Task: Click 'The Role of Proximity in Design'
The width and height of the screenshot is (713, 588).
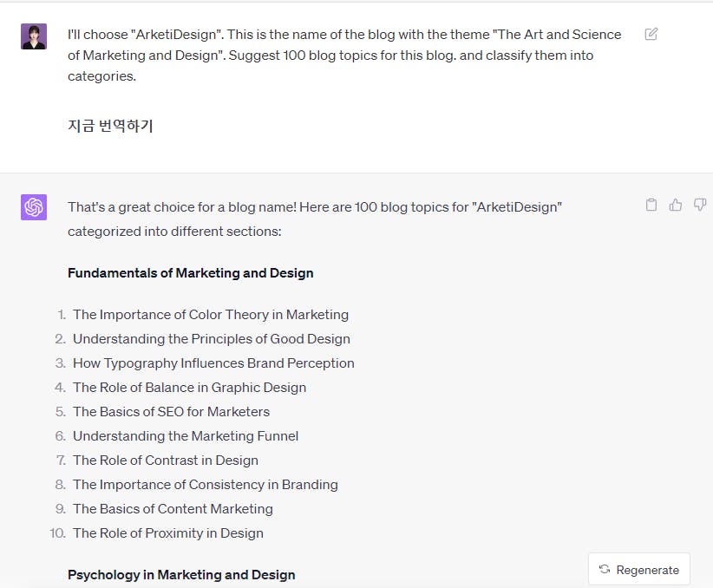Action: click(x=168, y=533)
